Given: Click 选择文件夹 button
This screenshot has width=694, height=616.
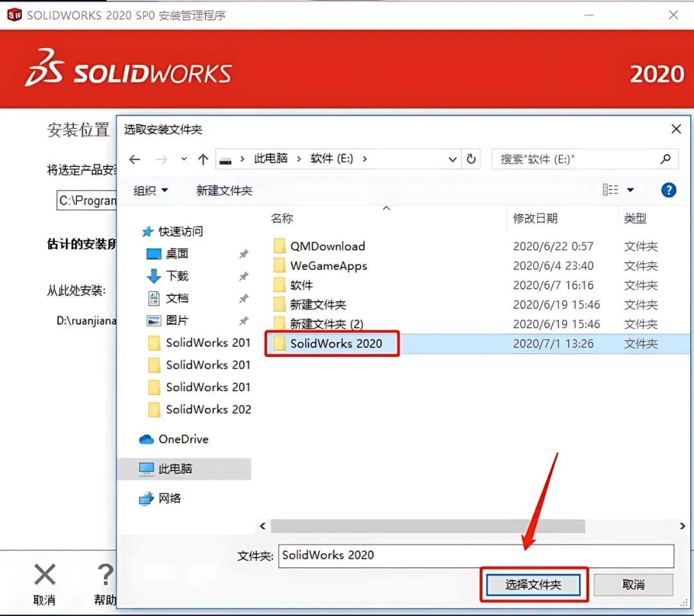Looking at the screenshot, I should tap(533, 585).
